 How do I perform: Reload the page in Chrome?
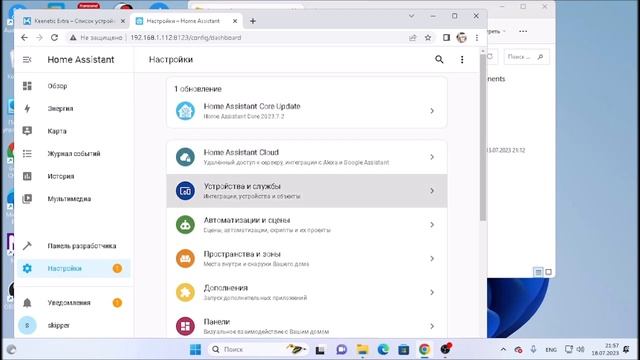pyautogui.click(x=54, y=38)
